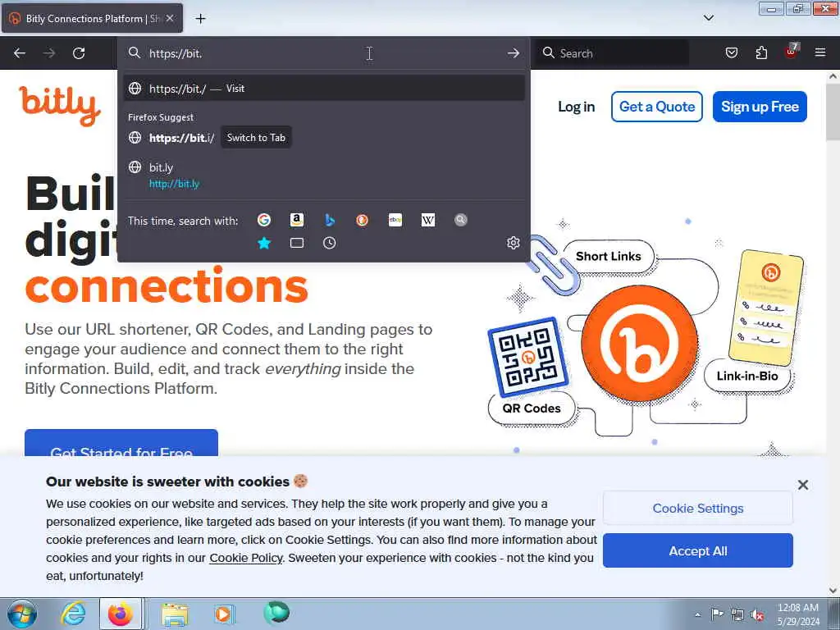Open the Pocket save icon

pyautogui.click(x=731, y=52)
